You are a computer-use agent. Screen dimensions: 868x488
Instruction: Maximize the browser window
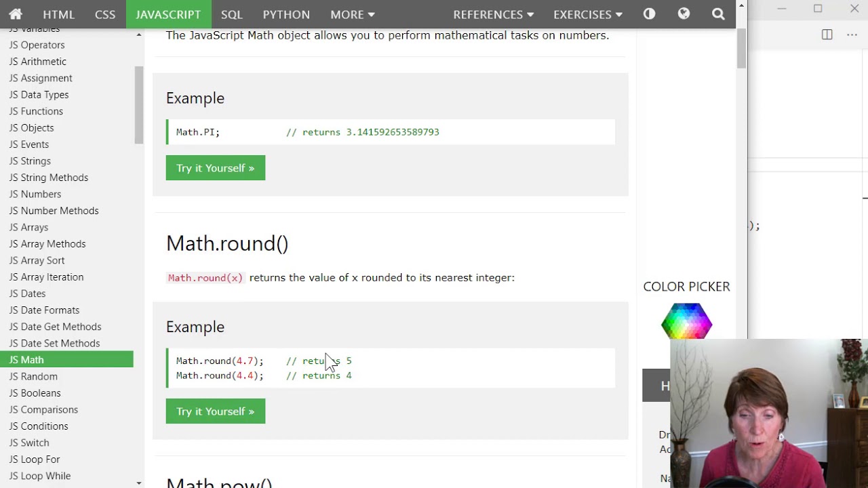pyautogui.click(x=818, y=9)
